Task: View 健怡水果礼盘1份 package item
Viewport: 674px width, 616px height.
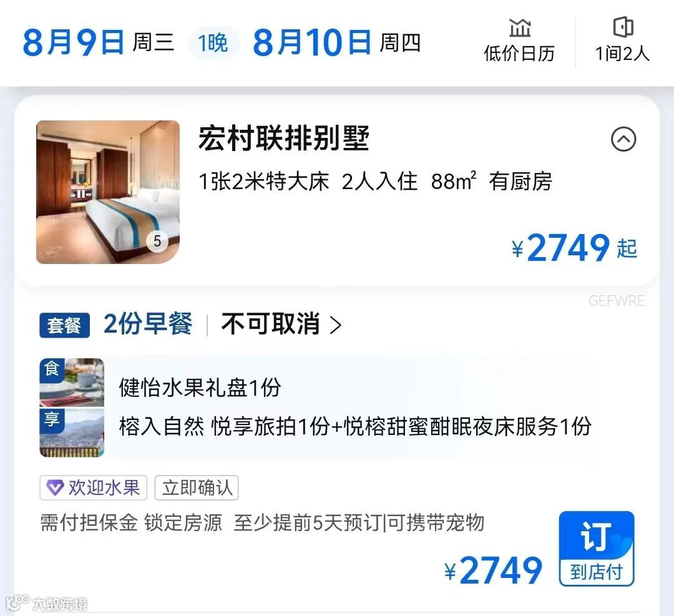Action: coord(200,388)
